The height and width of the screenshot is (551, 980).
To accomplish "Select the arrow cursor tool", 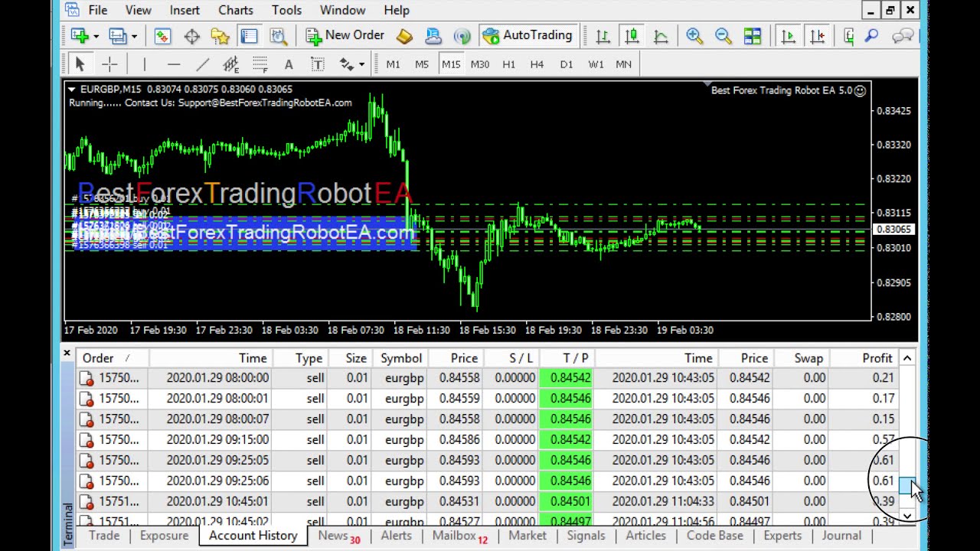I will point(80,64).
